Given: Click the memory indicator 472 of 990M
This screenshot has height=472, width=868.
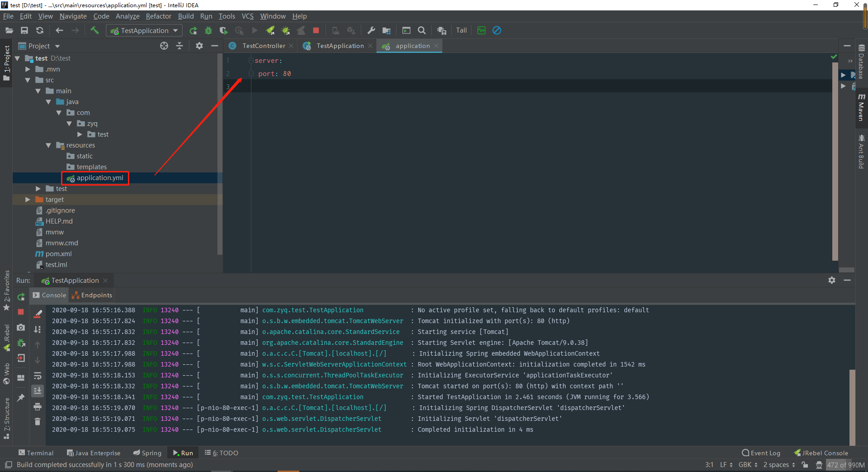Looking at the screenshot, I should [x=845, y=465].
